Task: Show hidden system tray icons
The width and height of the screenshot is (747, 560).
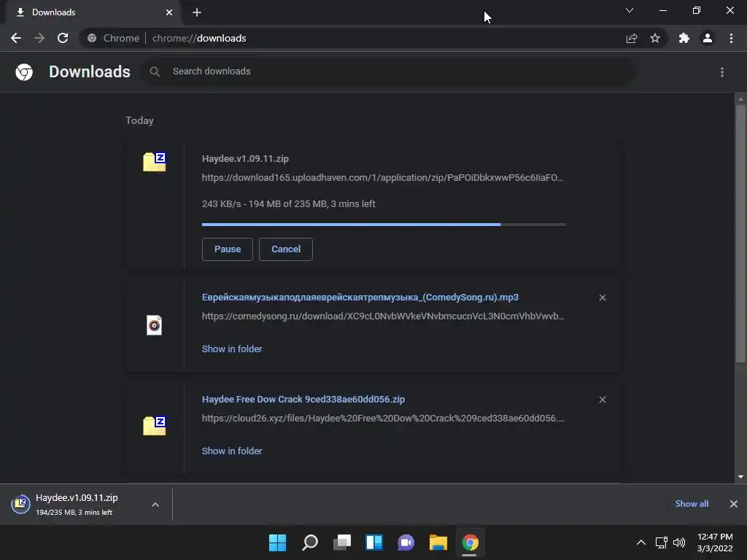Action: click(641, 542)
